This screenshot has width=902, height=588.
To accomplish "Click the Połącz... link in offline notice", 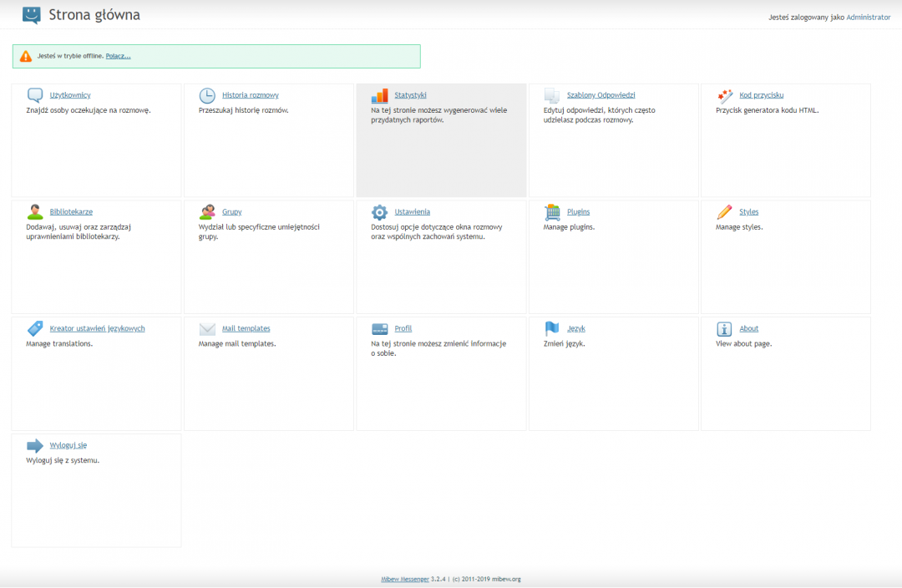I will [x=118, y=56].
